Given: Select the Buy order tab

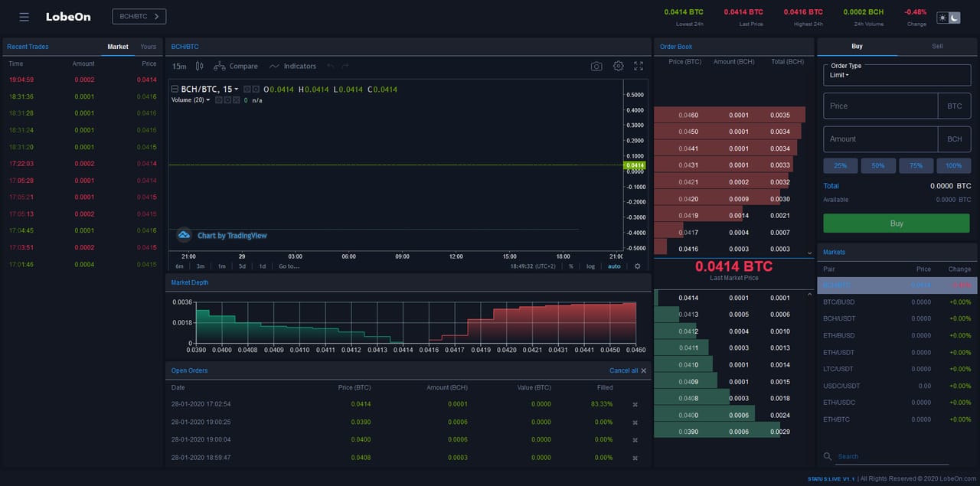Looking at the screenshot, I should pyautogui.click(x=857, y=47).
